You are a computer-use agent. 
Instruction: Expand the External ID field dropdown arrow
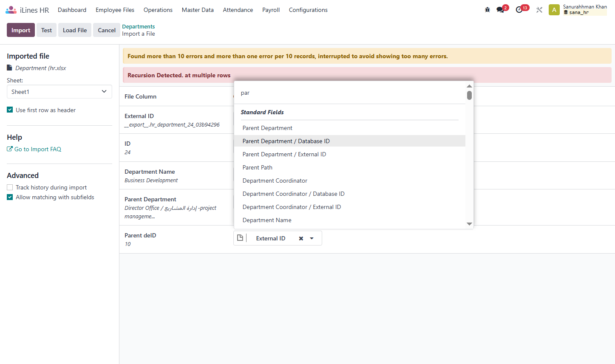pyautogui.click(x=312, y=238)
